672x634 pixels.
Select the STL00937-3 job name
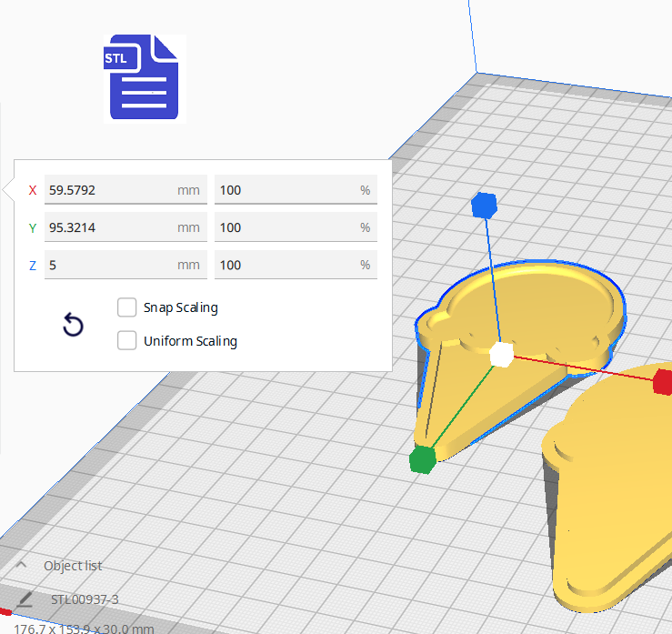pos(85,599)
